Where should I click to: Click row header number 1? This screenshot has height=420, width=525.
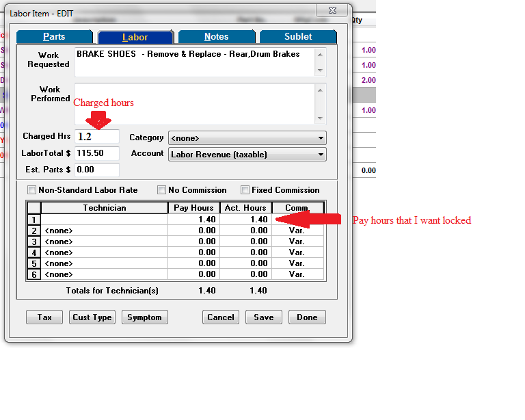(33, 220)
